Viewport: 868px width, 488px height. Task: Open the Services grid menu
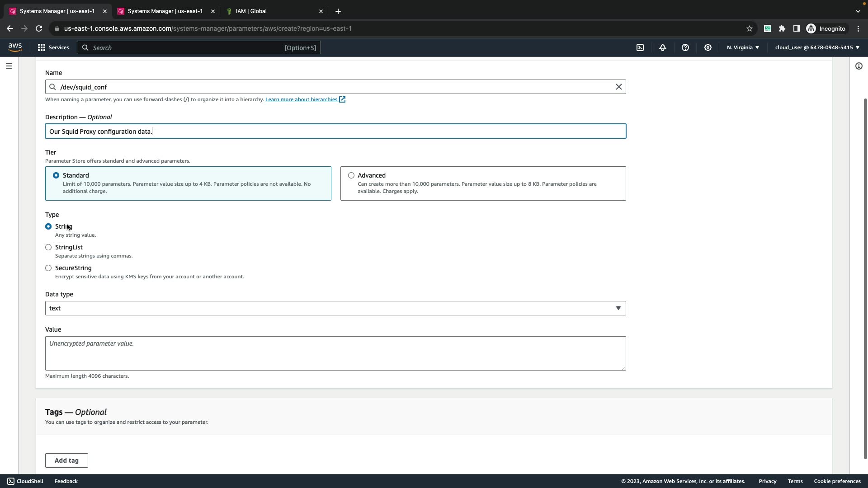click(53, 47)
